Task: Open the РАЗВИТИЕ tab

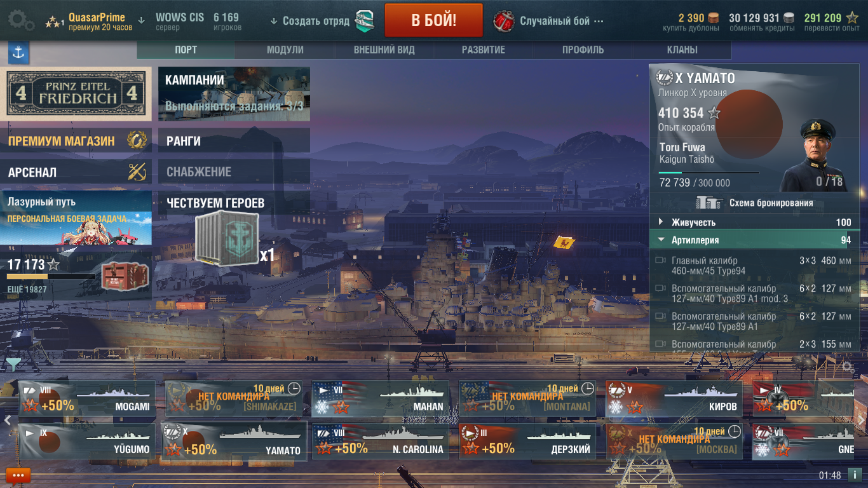Action: [x=483, y=50]
